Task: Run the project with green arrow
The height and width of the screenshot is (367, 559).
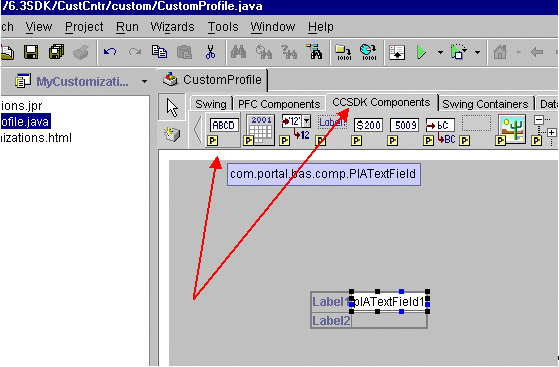Action: click(x=421, y=52)
